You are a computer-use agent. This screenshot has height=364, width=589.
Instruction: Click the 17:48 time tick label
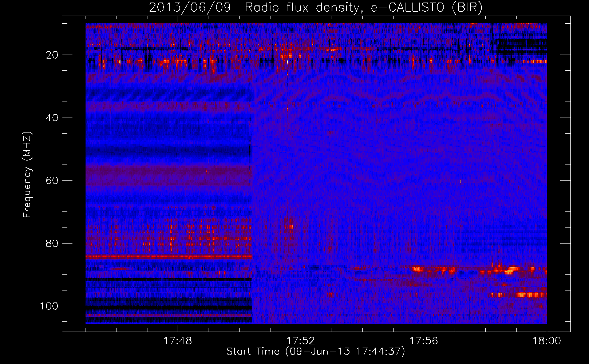178,341
